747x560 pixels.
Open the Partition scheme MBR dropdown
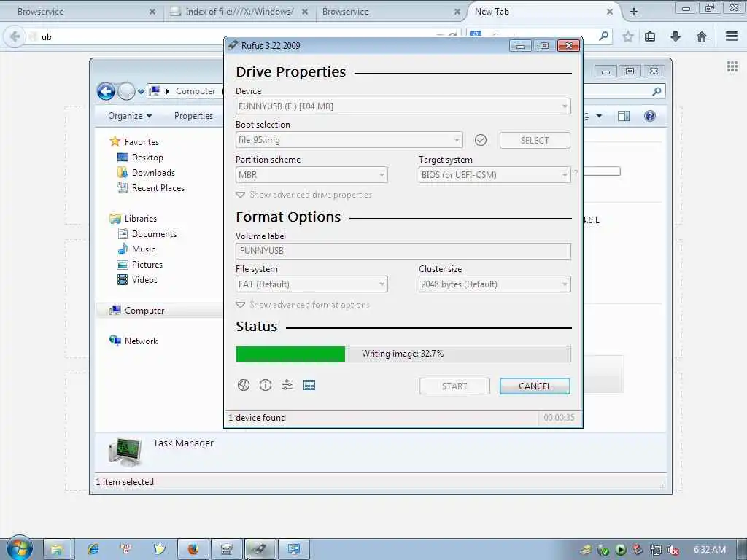click(311, 175)
